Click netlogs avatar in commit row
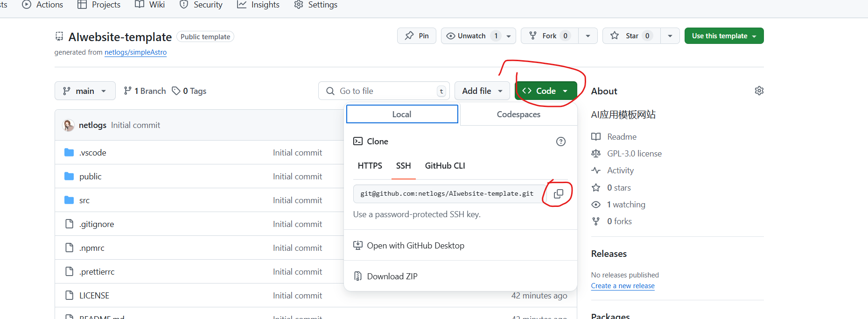Viewport: 868px width, 319px height. [x=68, y=125]
